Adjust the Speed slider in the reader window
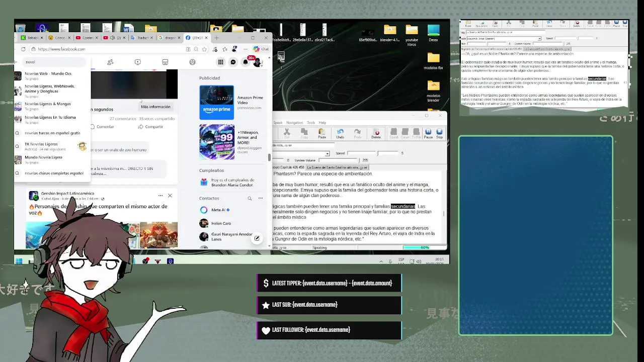The height and width of the screenshot is (362, 644). click(377, 153)
